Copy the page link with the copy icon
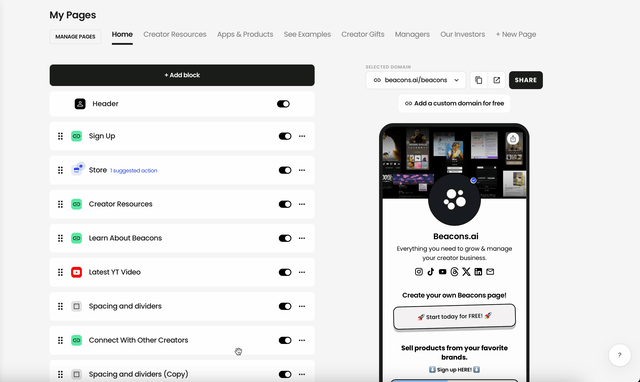 [478, 80]
